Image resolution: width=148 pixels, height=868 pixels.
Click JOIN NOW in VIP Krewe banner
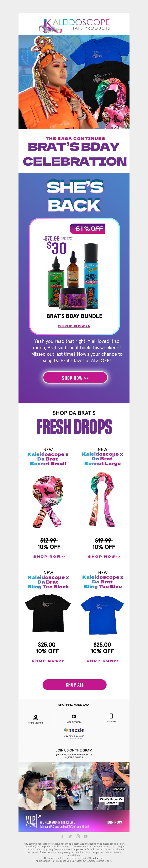(114, 822)
